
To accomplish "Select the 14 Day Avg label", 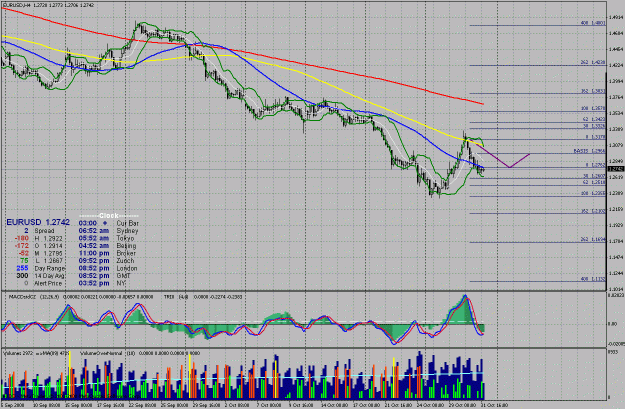I will pyautogui.click(x=50, y=276).
